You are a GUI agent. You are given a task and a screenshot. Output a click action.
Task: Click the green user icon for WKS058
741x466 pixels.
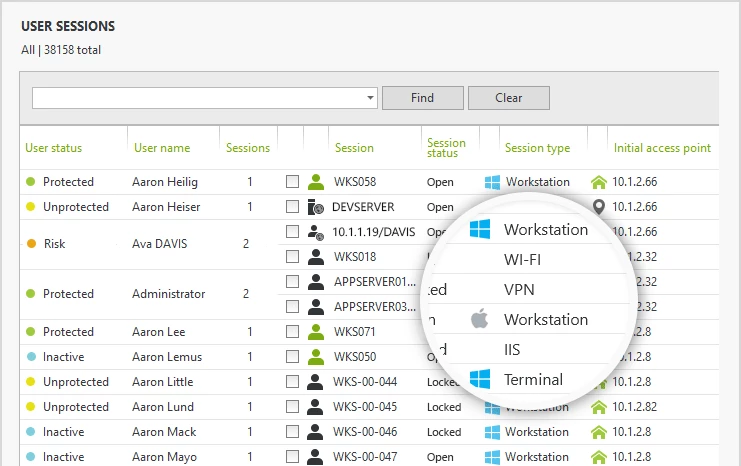pyautogui.click(x=316, y=182)
